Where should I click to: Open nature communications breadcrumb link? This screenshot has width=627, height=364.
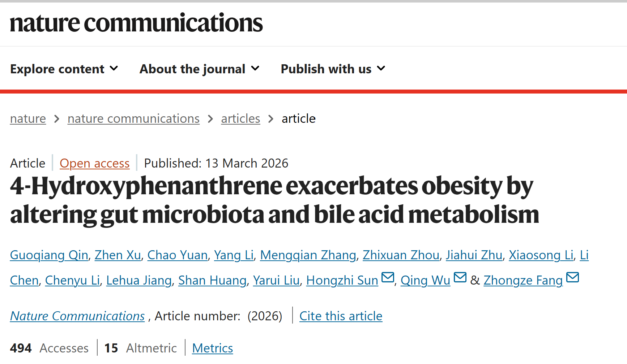pos(133,118)
